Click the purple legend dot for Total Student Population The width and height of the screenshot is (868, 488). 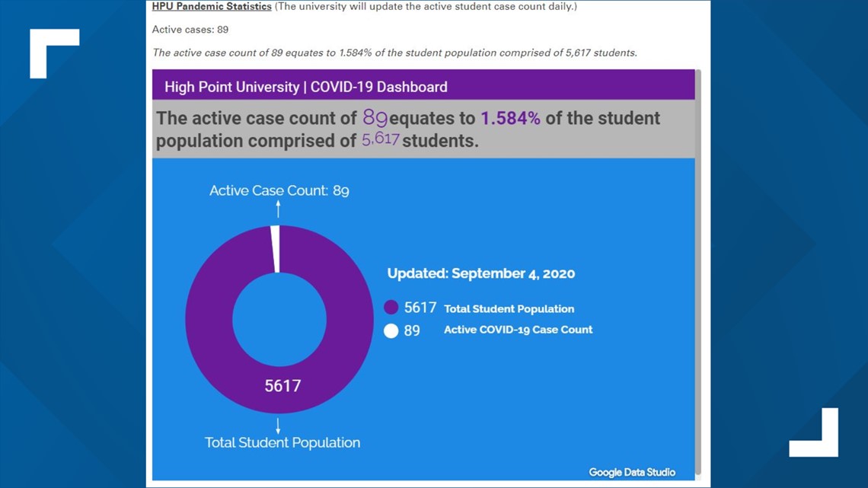point(391,308)
